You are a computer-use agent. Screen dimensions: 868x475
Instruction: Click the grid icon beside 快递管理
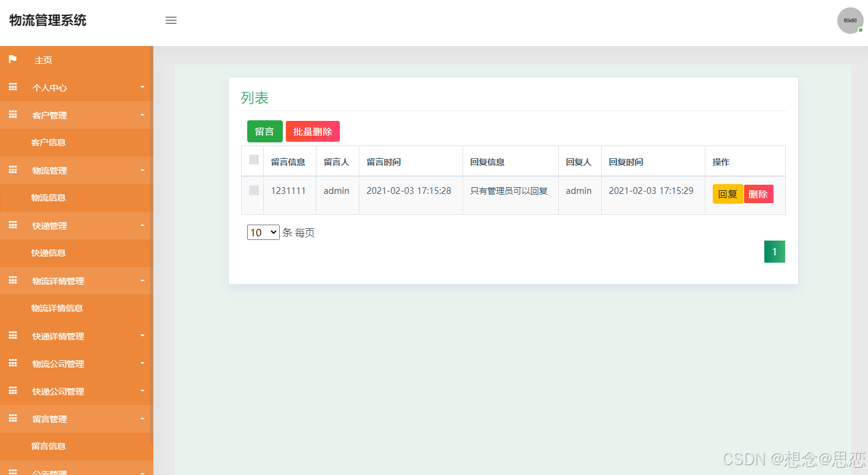coord(13,225)
